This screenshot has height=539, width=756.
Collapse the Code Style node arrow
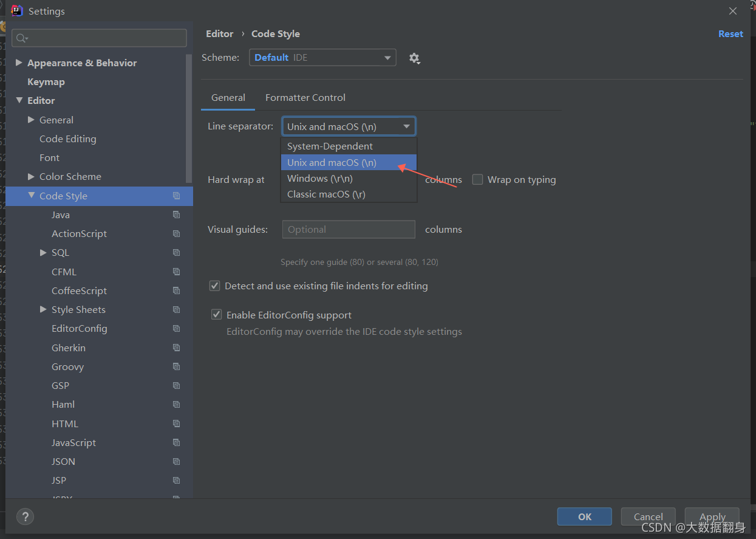pyautogui.click(x=31, y=196)
